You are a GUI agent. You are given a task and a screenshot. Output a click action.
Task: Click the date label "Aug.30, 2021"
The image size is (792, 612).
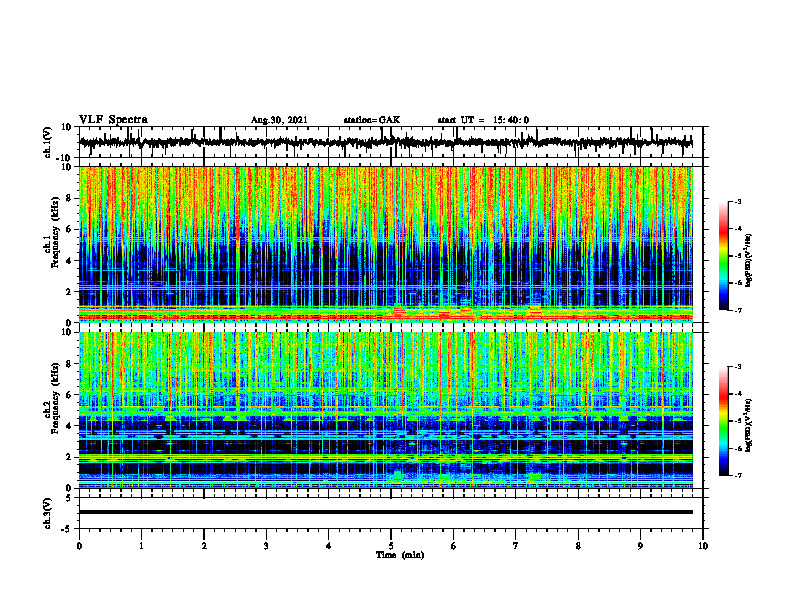point(279,120)
